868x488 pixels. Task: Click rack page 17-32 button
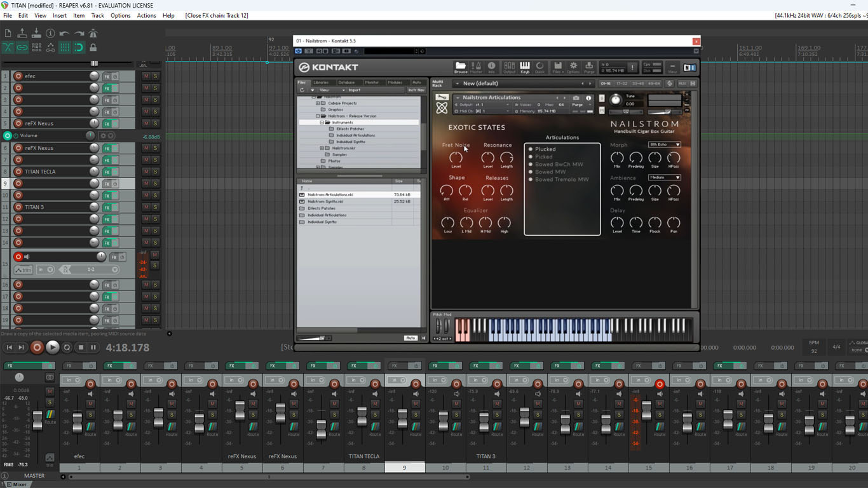(x=621, y=83)
